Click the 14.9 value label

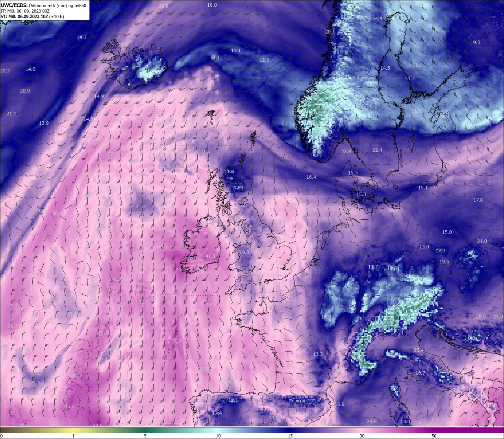click(x=99, y=96)
